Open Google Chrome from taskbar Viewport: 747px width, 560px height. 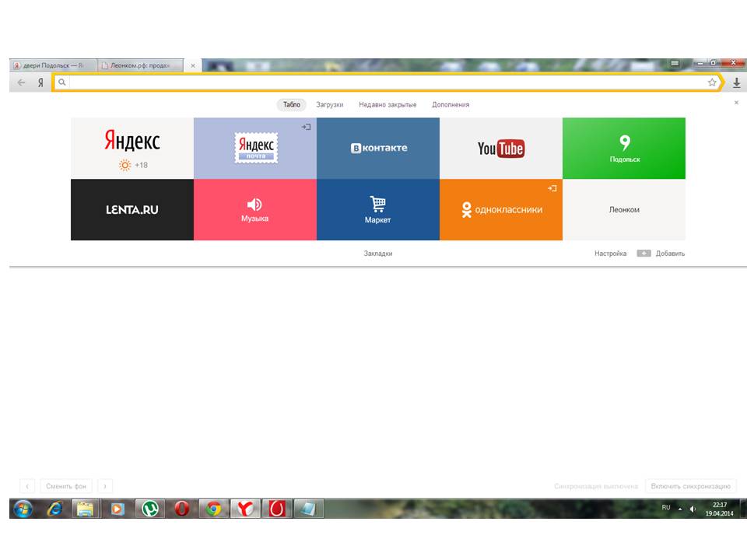coord(213,509)
